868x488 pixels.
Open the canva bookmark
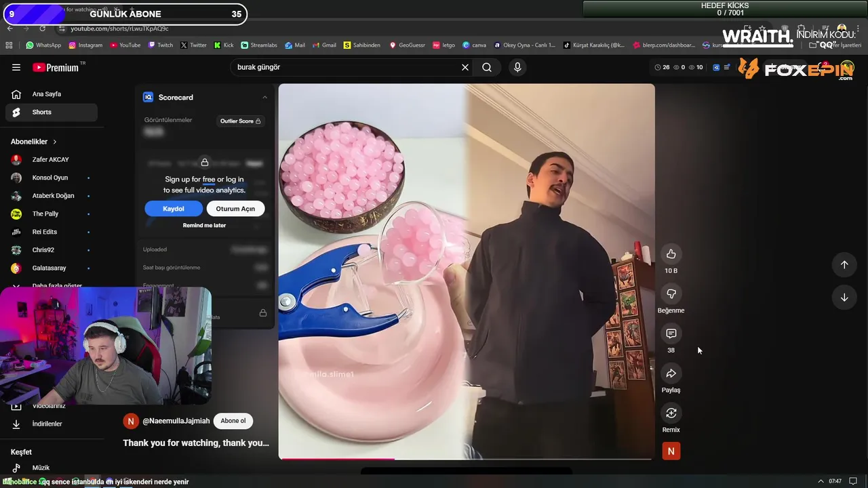click(475, 45)
